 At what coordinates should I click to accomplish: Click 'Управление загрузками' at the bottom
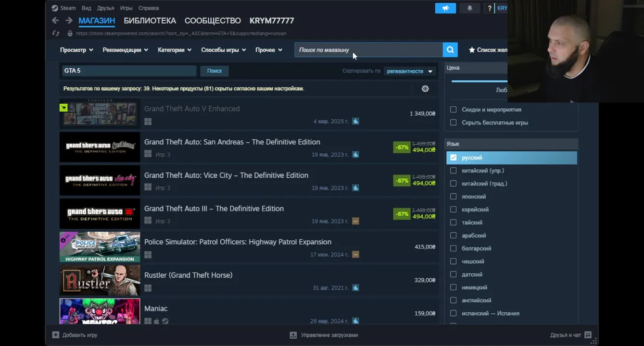tap(329, 335)
